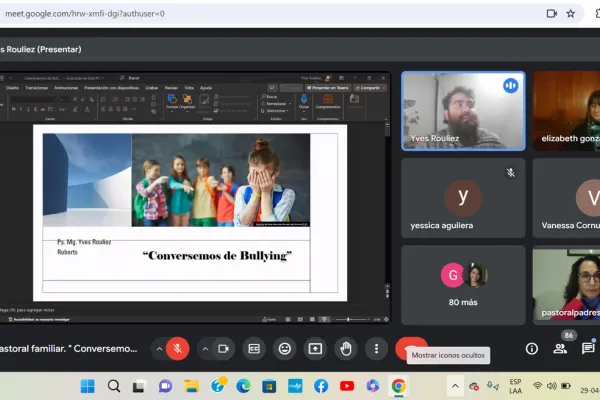Screen dimensions: 600x400
Task: Open the Wi-Fi icon in system tray
Action: 538,386
